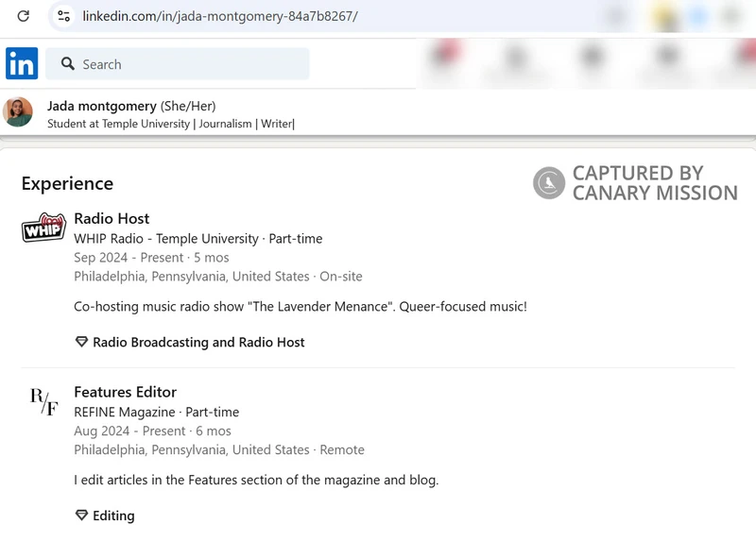The image size is (756, 541).
Task: Click the Experience section heading
Action: [x=67, y=183]
